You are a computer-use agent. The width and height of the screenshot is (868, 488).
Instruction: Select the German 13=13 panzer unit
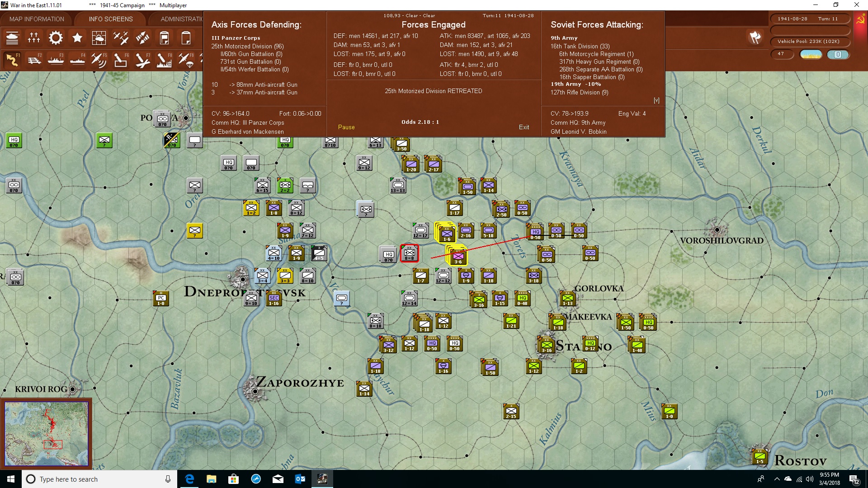click(398, 186)
